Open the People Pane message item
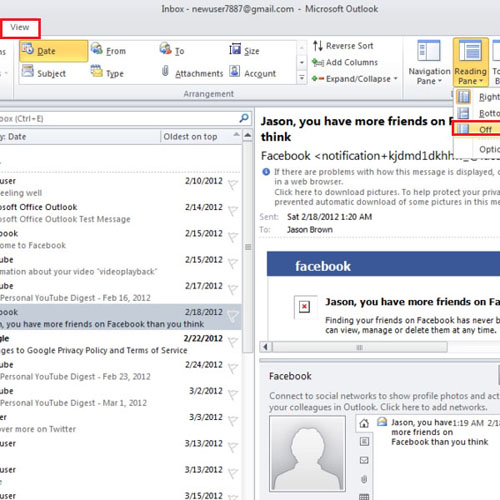This screenshot has height=500, width=500. click(x=438, y=432)
